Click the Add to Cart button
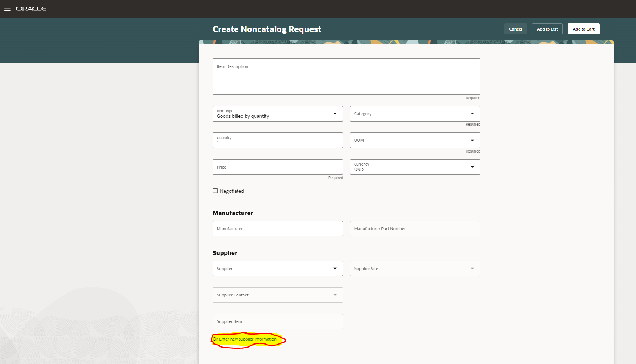636x364 pixels. [x=583, y=29]
